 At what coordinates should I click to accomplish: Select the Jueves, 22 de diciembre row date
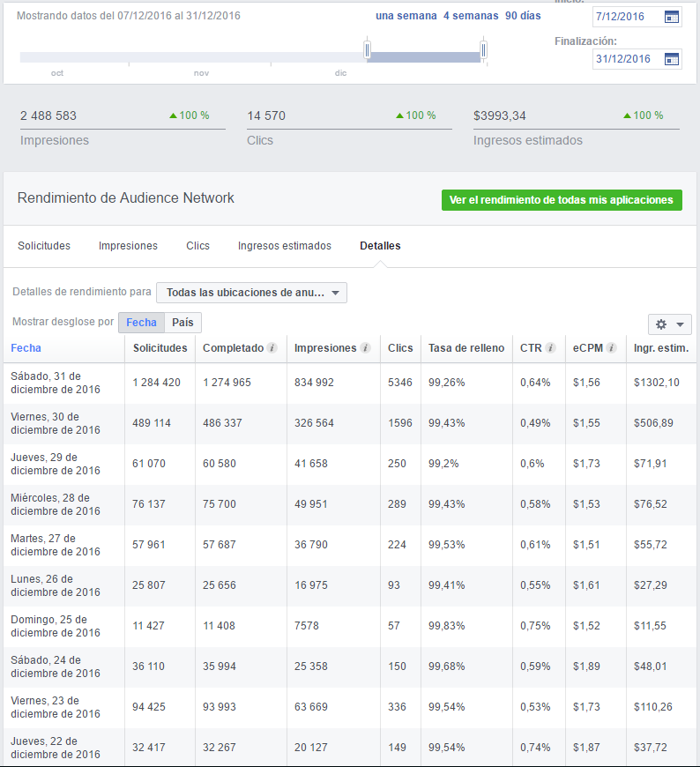pos(56,748)
